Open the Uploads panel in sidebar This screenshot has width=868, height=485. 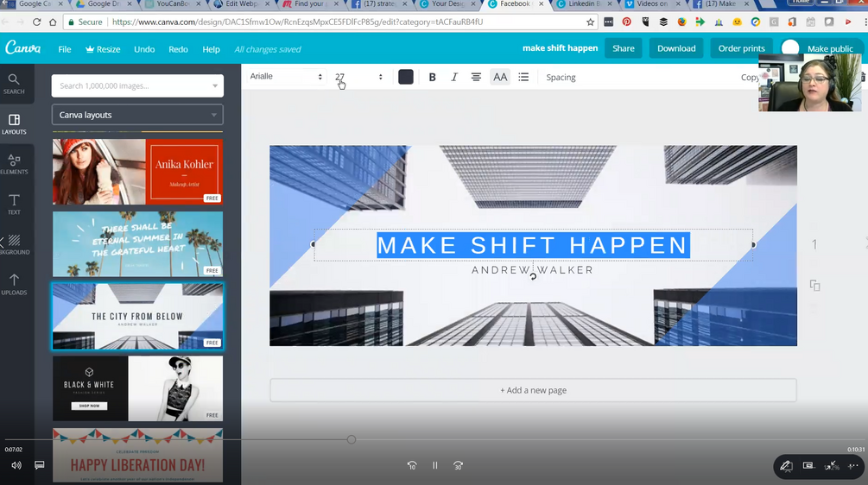coord(14,284)
